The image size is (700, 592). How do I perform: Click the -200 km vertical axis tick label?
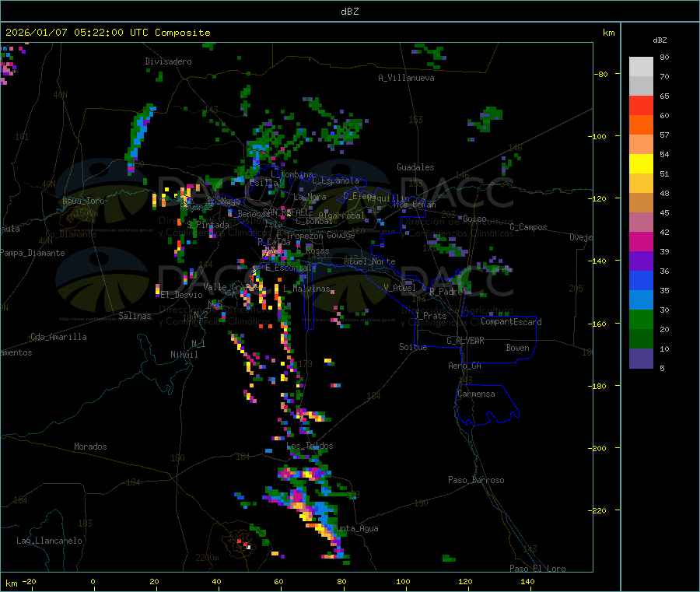pos(598,448)
